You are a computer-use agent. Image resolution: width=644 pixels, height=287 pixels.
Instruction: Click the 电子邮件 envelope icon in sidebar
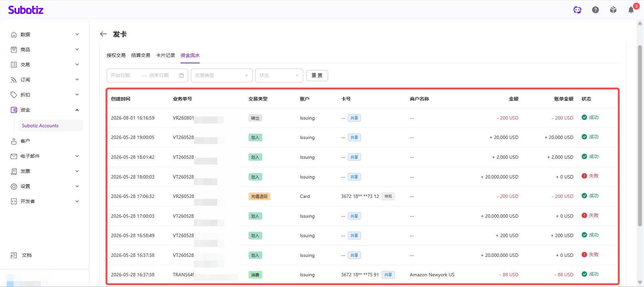click(x=14, y=156)
